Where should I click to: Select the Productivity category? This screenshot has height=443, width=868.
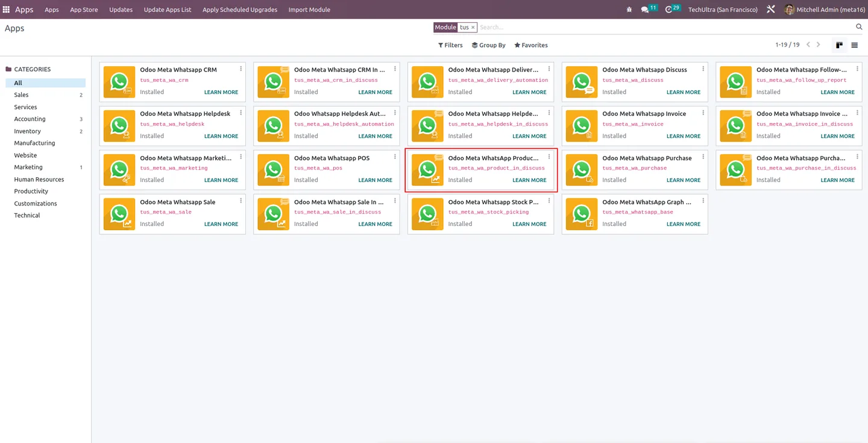46,192
